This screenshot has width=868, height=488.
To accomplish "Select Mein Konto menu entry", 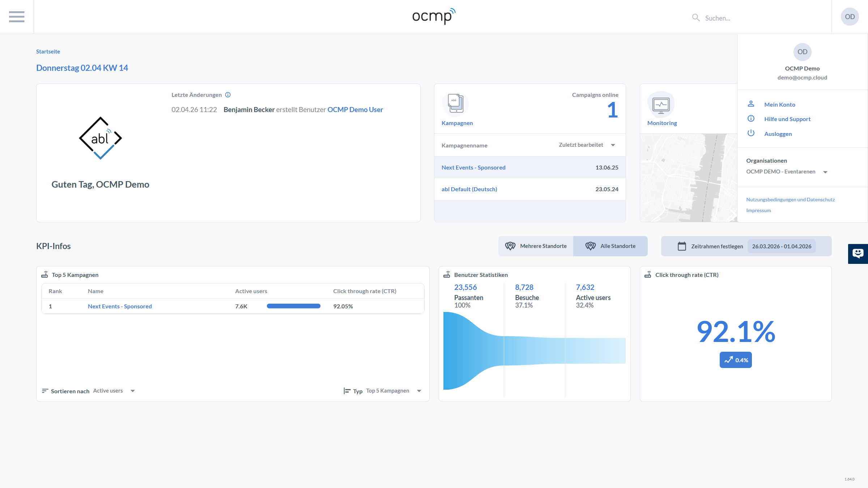I will pos(779,104).
